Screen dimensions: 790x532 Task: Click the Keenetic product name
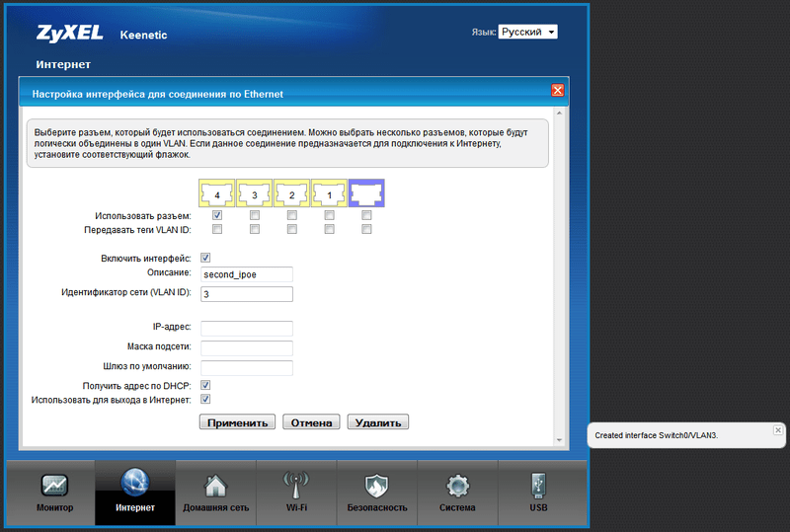pyautogui.click(x=143, y=35)
